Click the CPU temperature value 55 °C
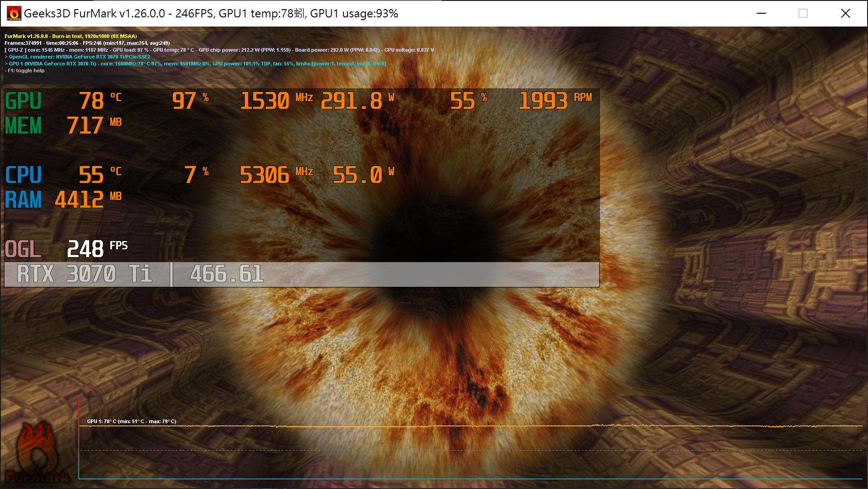The height and width of the screenshot is (489, 868). pos(100,175)
